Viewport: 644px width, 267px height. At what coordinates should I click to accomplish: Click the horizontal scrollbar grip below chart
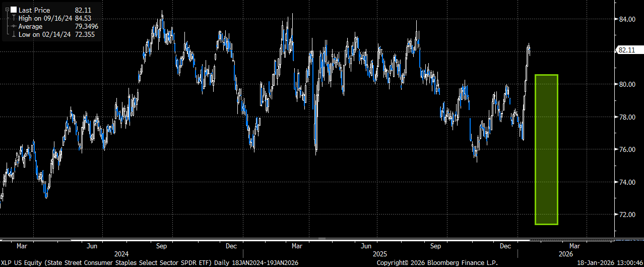pyautogui.click(x=322, y=238)
